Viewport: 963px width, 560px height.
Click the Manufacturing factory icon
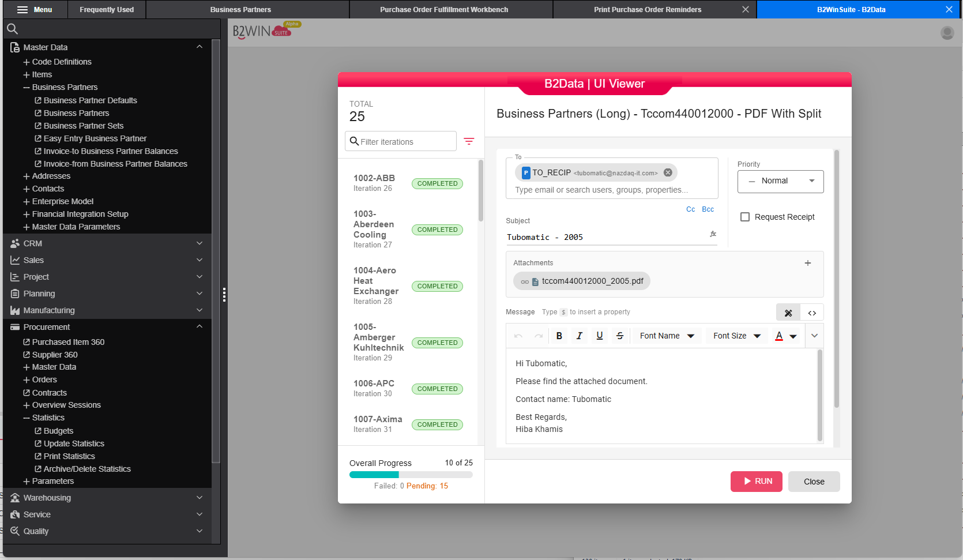pyautogui.click(x=15, y=310)
